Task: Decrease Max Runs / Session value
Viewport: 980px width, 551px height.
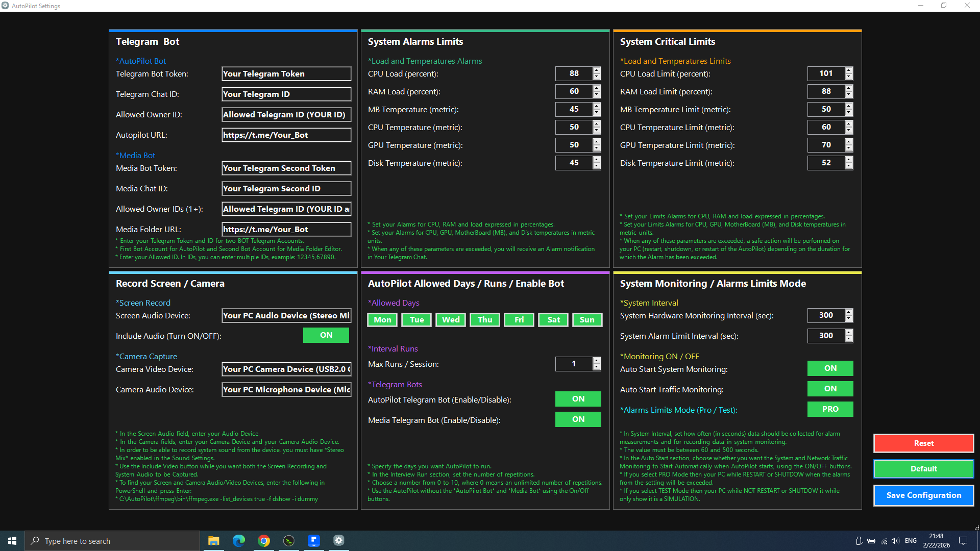Action: tap(596, 367)
